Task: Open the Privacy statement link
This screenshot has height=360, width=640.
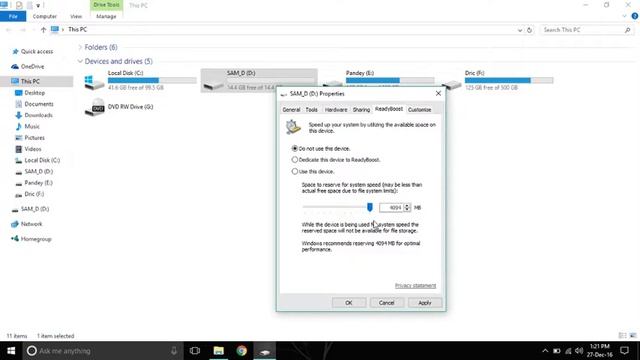Action: pos(415,285)
